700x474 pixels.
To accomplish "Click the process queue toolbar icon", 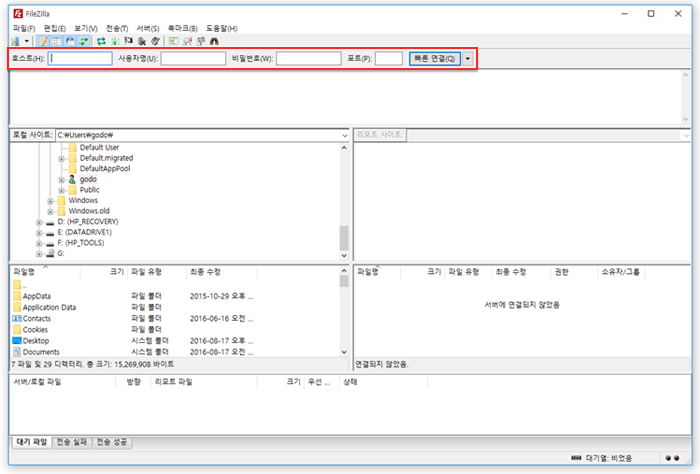I will 115,42.
